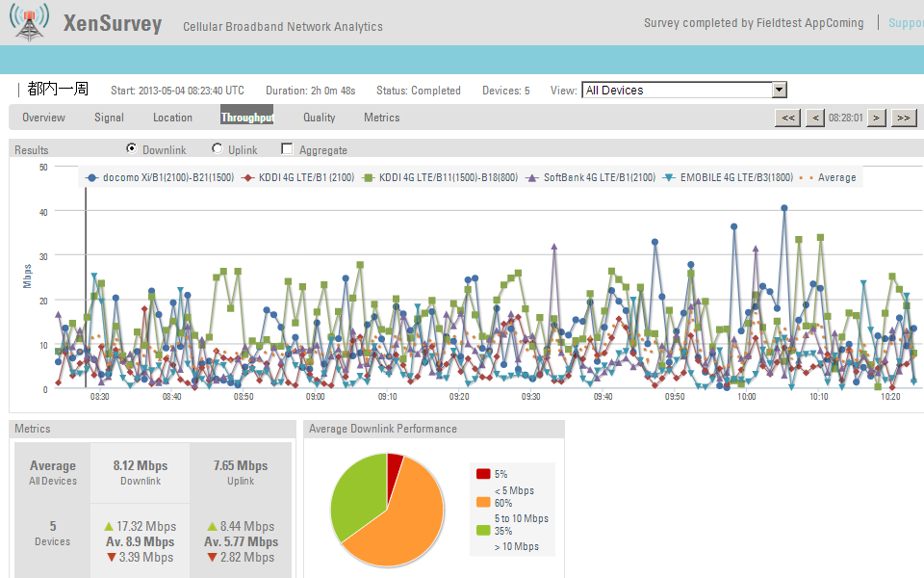
Task: Click the survey name 都内一周
Action: point(58,89)
